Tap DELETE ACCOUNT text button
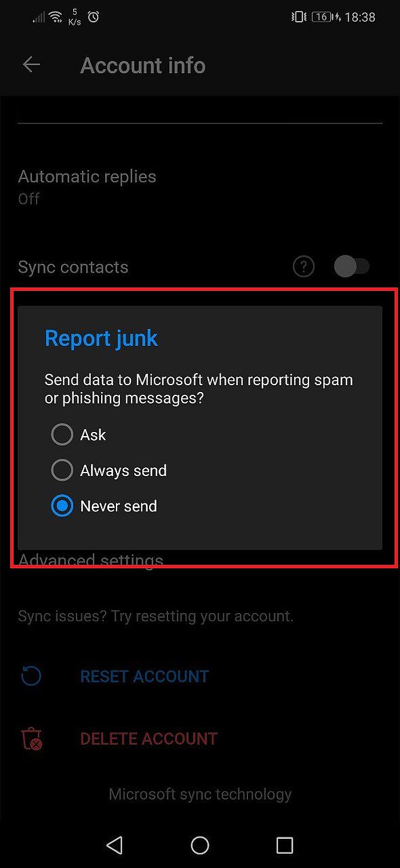Viewport: 400px width, 868px height. pos(149,738)
